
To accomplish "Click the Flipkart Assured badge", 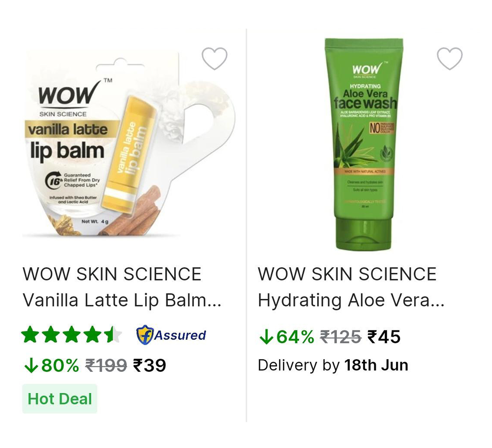I will (x=171, y=335).
